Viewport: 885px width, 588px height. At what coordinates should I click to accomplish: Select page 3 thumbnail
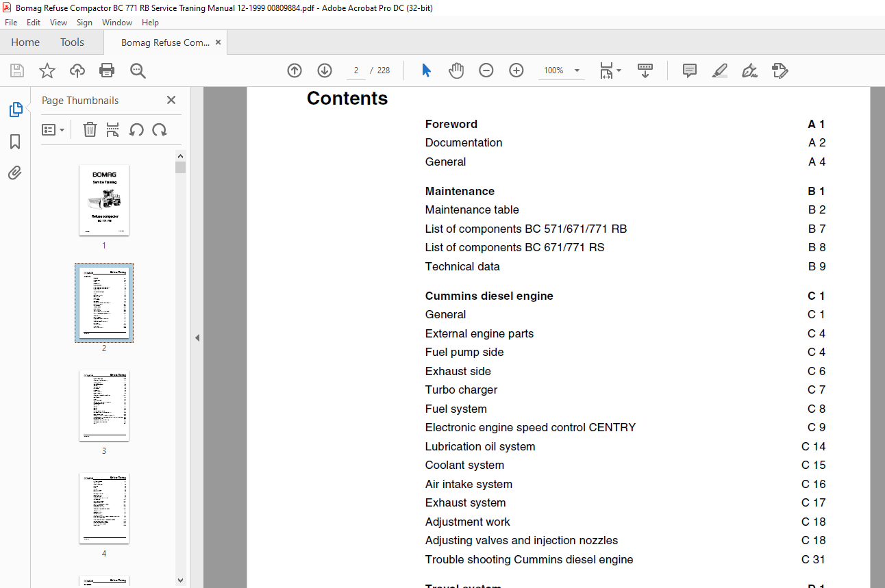tap(104, 406)
